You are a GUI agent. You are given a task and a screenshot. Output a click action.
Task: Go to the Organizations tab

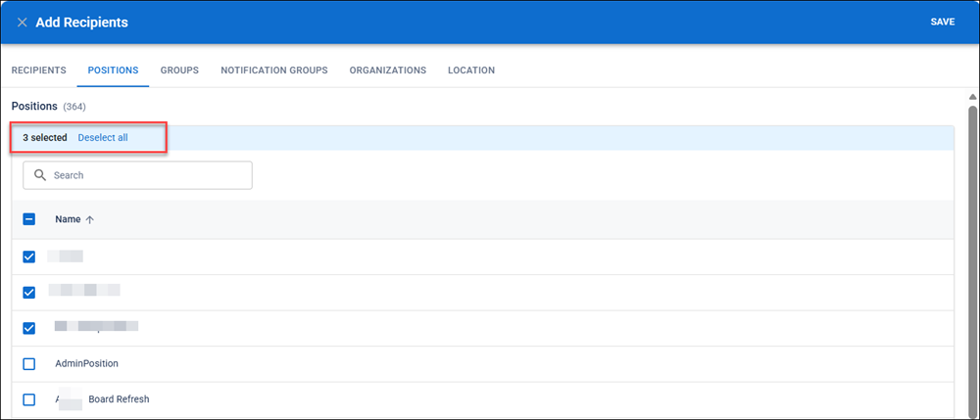point(387,70)
